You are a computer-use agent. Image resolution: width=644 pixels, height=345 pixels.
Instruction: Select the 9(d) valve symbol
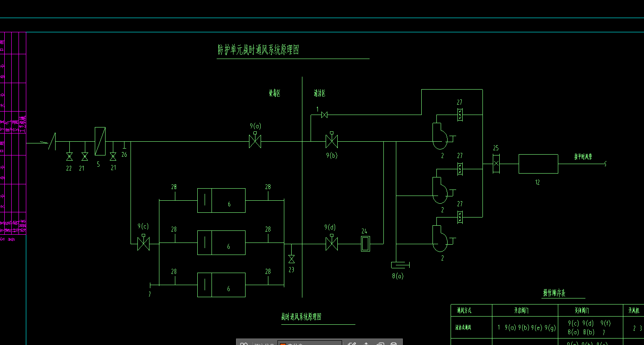point(332,242)
